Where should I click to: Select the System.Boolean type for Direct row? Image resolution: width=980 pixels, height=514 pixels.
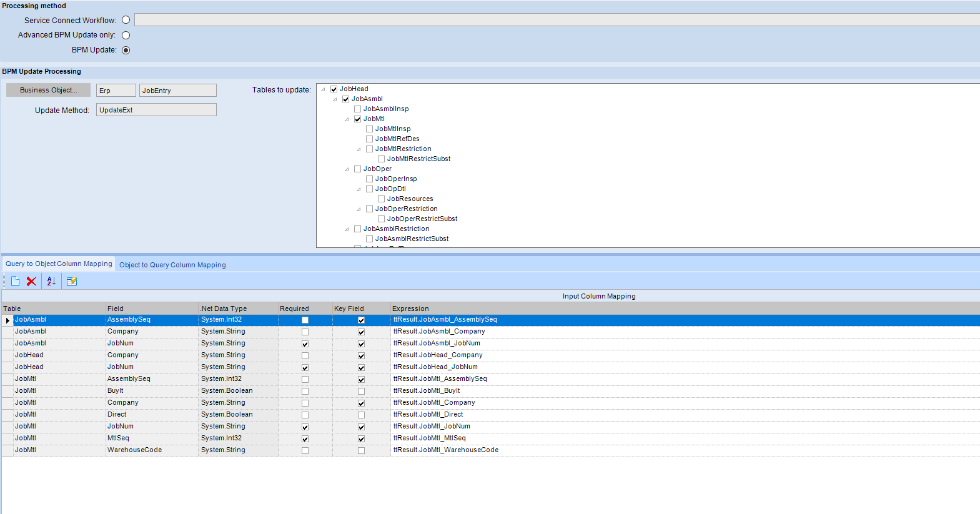(238, 415)
